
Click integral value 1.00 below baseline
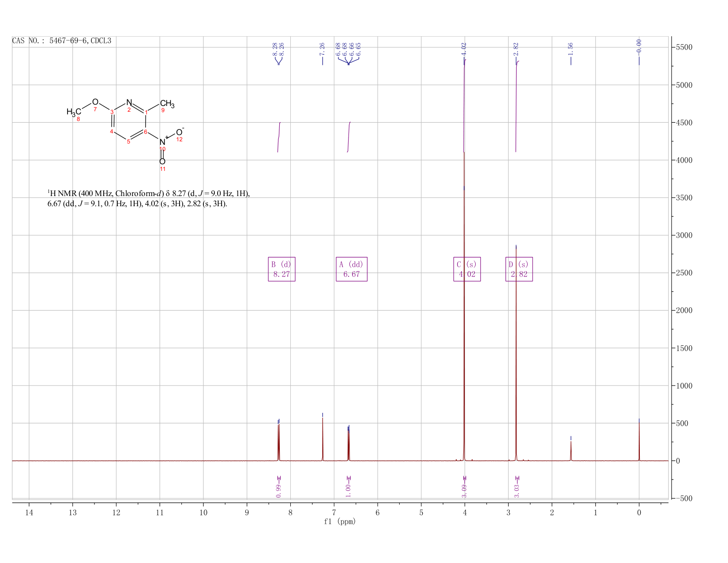click(348, 490)
